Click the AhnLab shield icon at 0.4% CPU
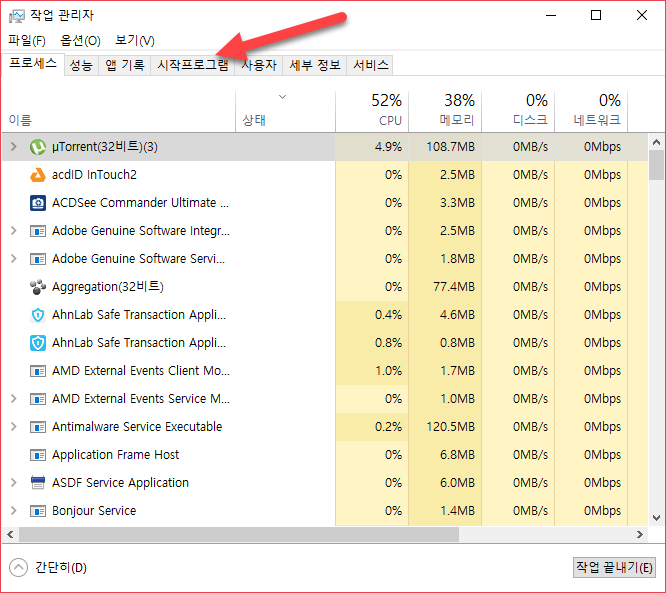Image resolution: width=666 pixels, height=593 pixels. click(x=38, y=315)
